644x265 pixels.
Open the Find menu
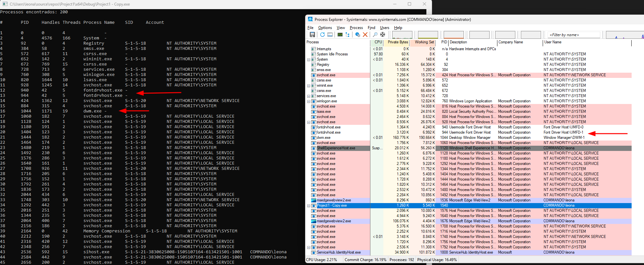pos(371,28)
